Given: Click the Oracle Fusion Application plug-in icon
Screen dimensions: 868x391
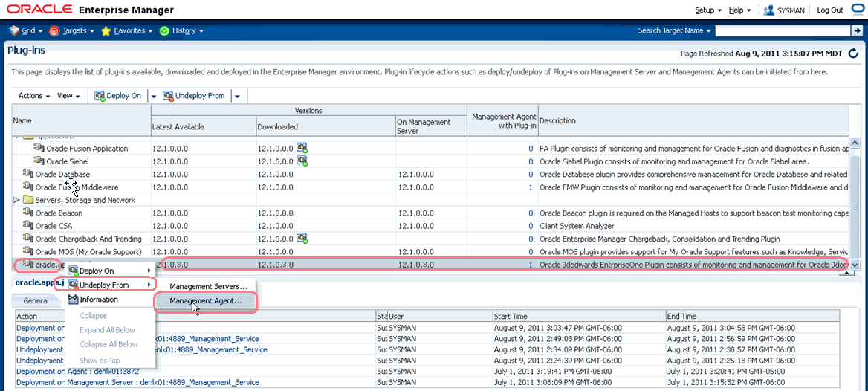Looking at the screenshot, I should click(x=39, y=149).
